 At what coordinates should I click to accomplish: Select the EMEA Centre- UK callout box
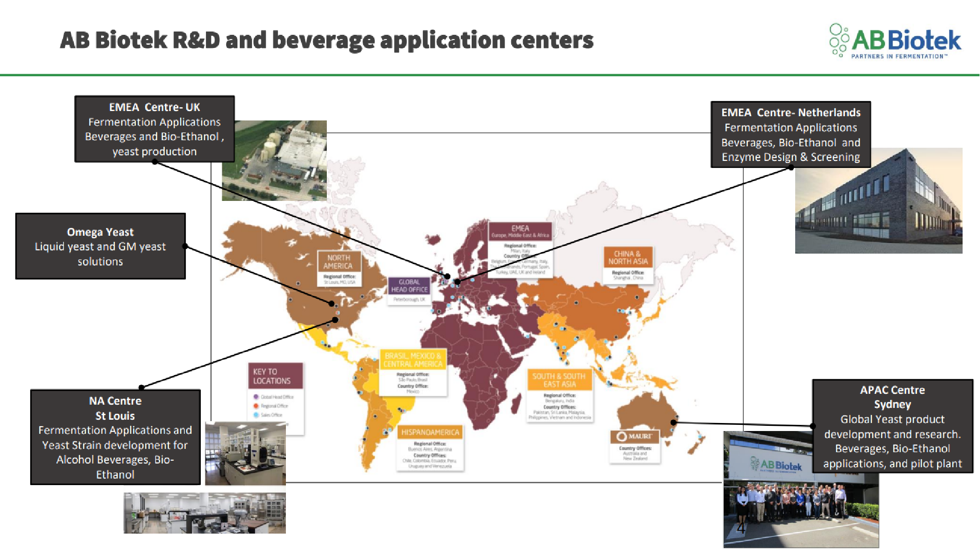coord(154,129)
